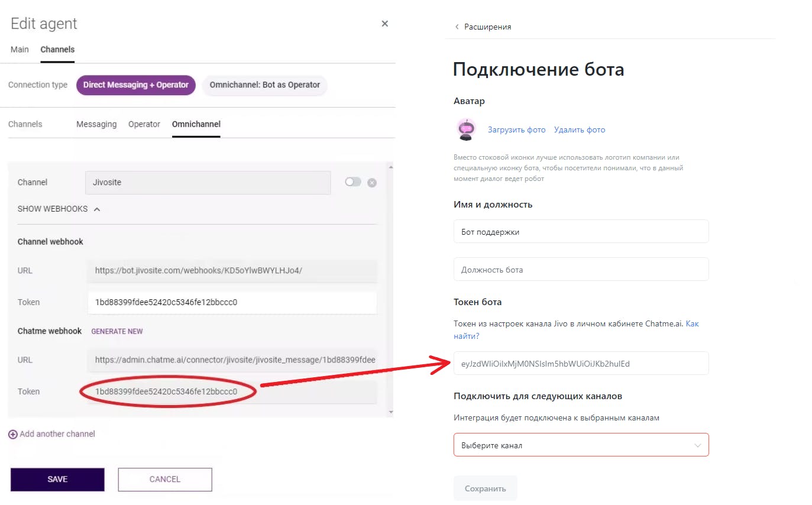Open the Messaging channel tab

pyautogui.click(x=96, y=124)
